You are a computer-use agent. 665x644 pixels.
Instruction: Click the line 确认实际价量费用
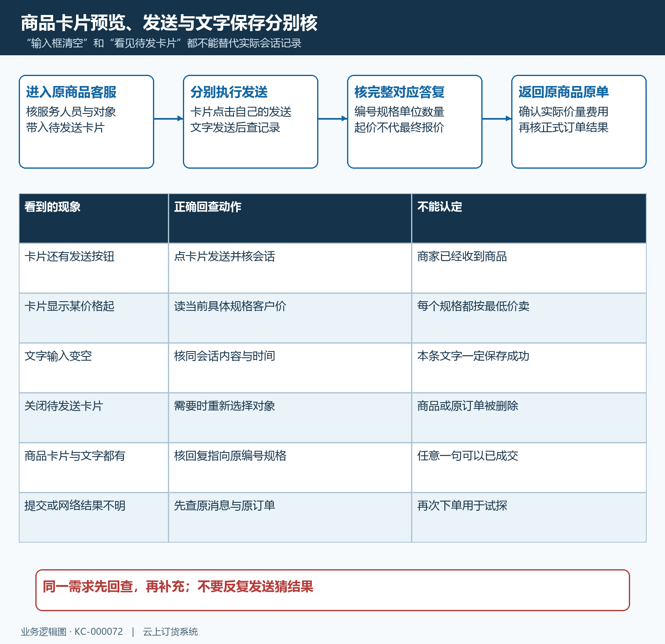click(564, 112)
